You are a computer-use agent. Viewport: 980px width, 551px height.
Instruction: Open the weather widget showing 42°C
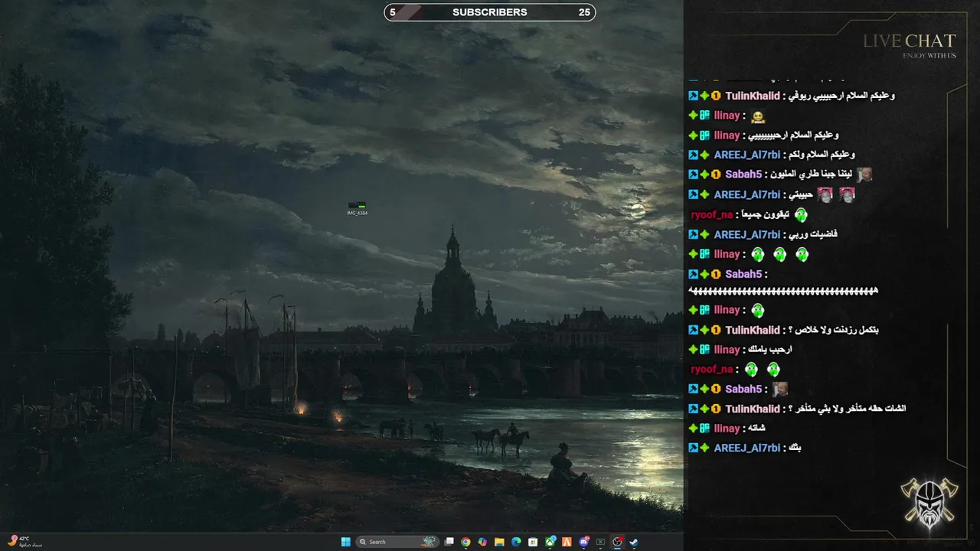(24, 541)
